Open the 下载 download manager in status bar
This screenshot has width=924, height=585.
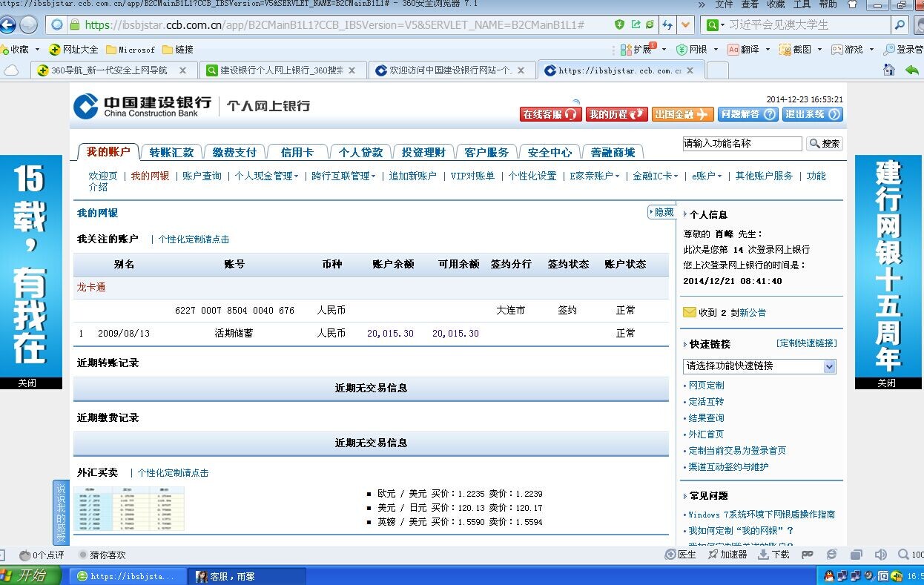773,555
